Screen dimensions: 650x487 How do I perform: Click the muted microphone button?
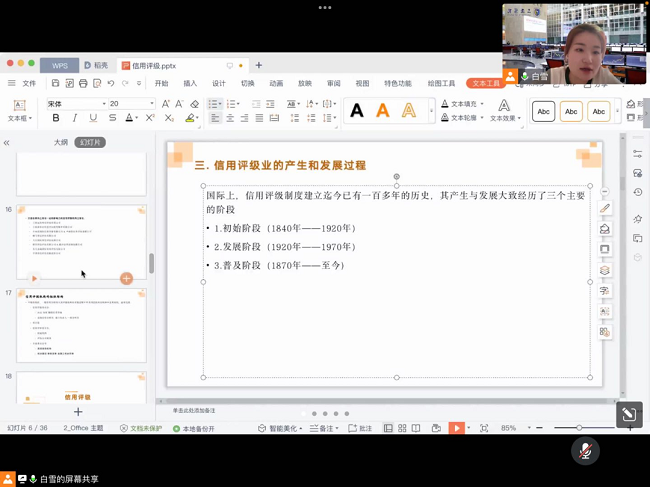(585, 451)
